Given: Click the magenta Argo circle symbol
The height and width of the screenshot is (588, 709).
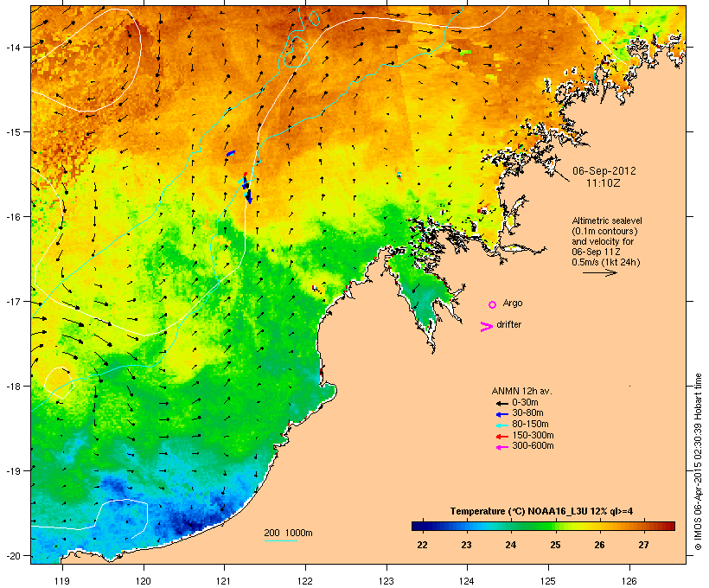Looking at the screenshot, I should (x=493, y=304).
